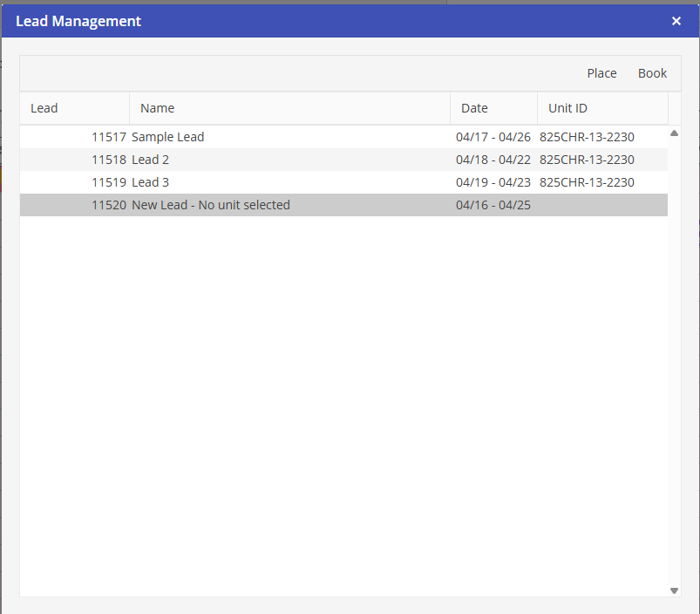Click the 04/18 - 04/22 date cell
The width and height of the screenshot is (700, 614).
pos(493,160)
